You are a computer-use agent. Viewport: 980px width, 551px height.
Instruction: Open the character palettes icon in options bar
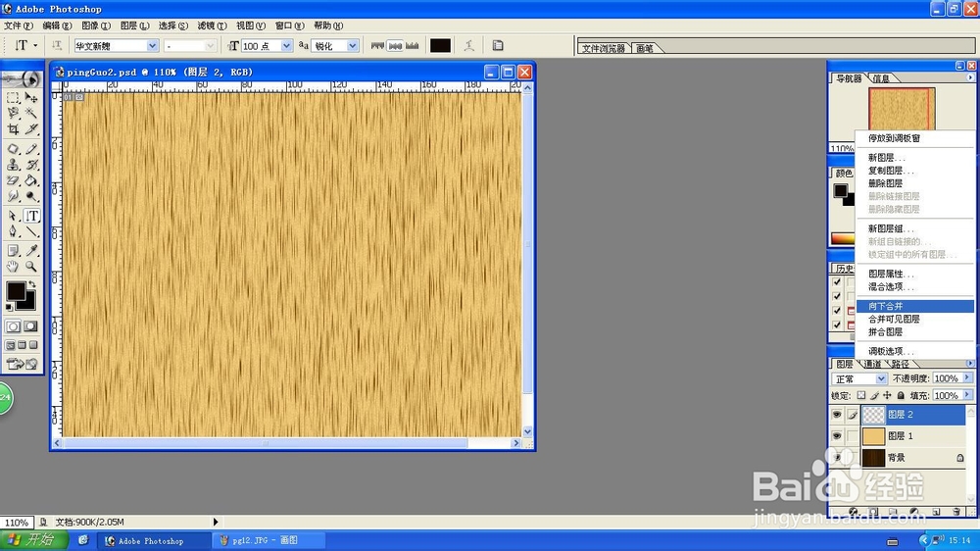[498, 46]
